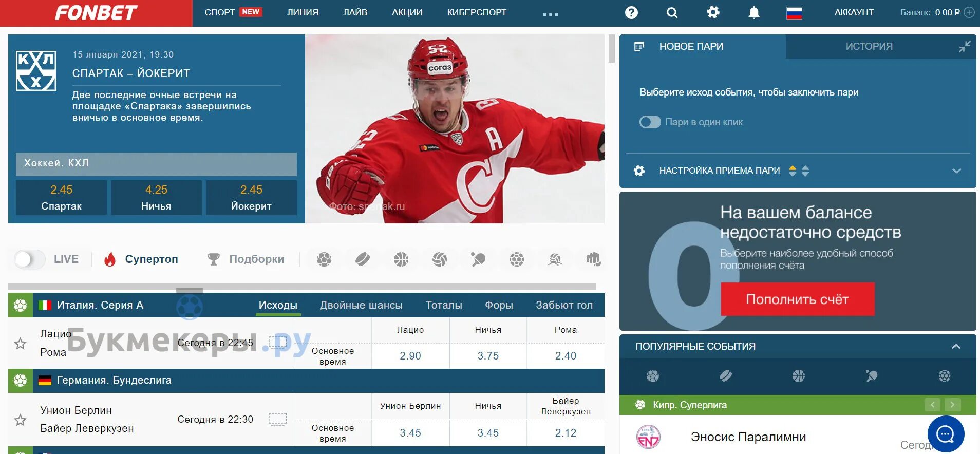This screenshot has height=454, width=980.
Task: Filter Supertop by table tennis icon
Action: click(x=478, y=259)
